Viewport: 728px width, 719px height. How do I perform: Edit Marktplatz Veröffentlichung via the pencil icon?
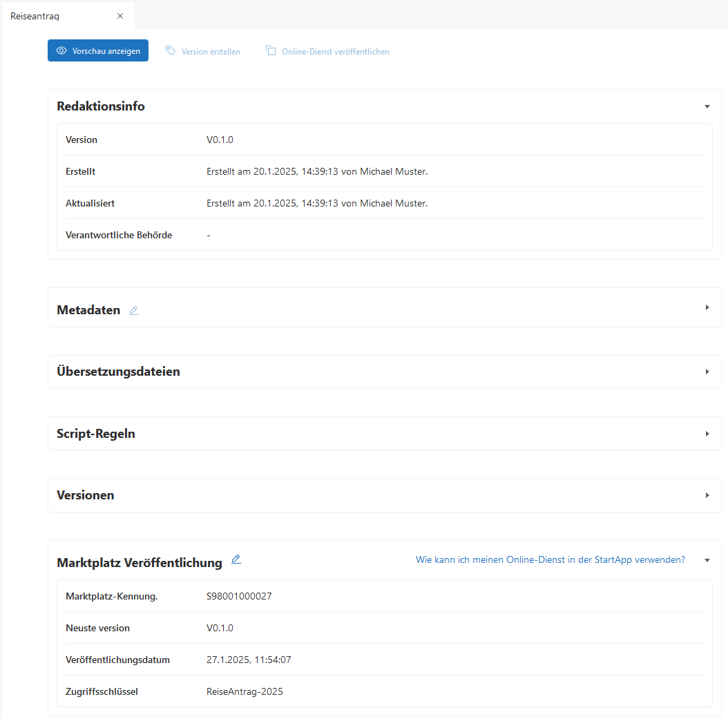point(236,559)
